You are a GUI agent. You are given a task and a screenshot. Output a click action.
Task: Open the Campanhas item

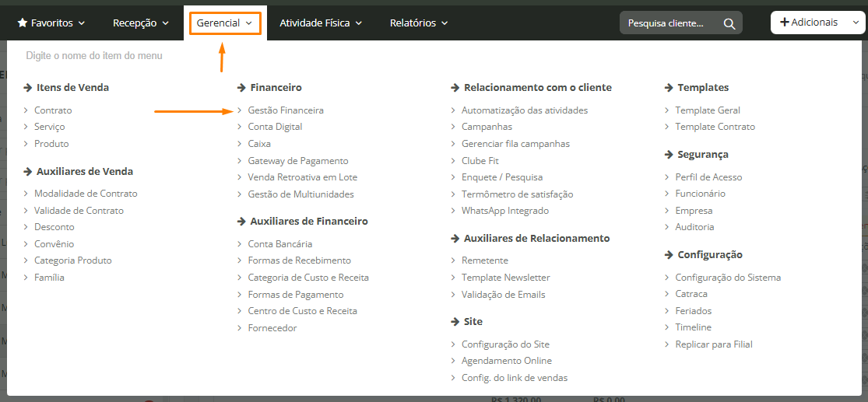pyautogui.click(x=487, y=127)
